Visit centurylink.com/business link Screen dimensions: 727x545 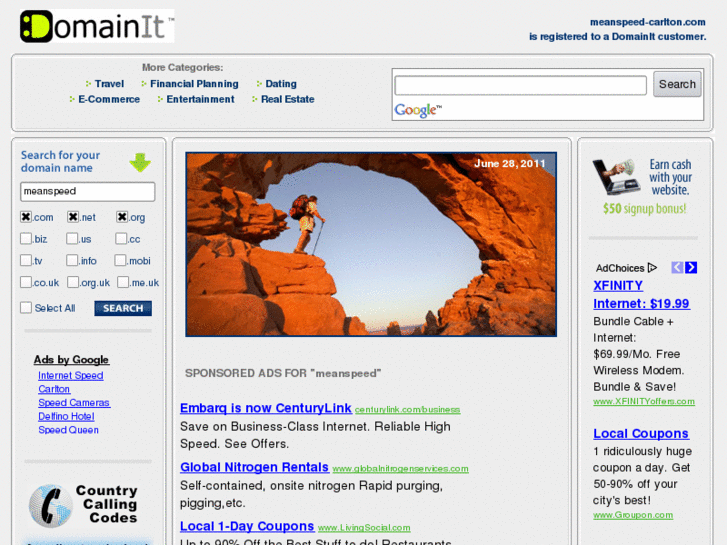click(x=408, y=410)
